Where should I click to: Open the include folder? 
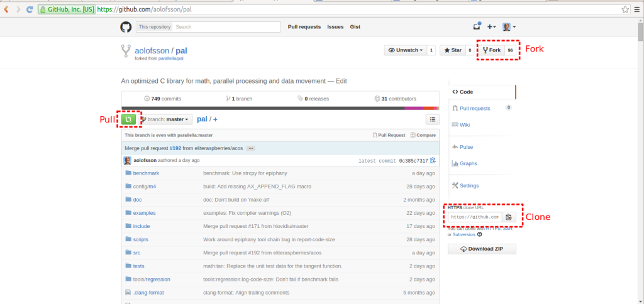(x=142, y=226)
